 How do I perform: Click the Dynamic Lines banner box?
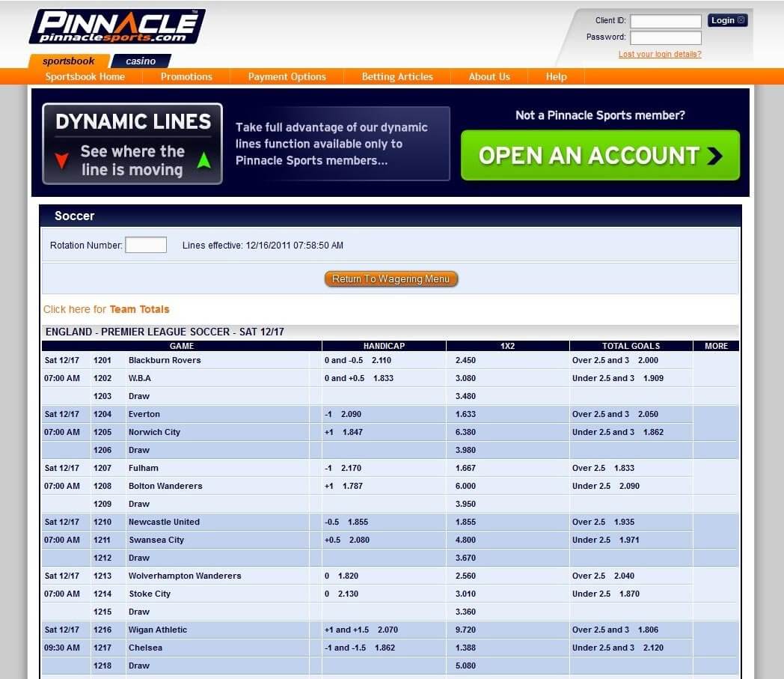coord(132,144)
